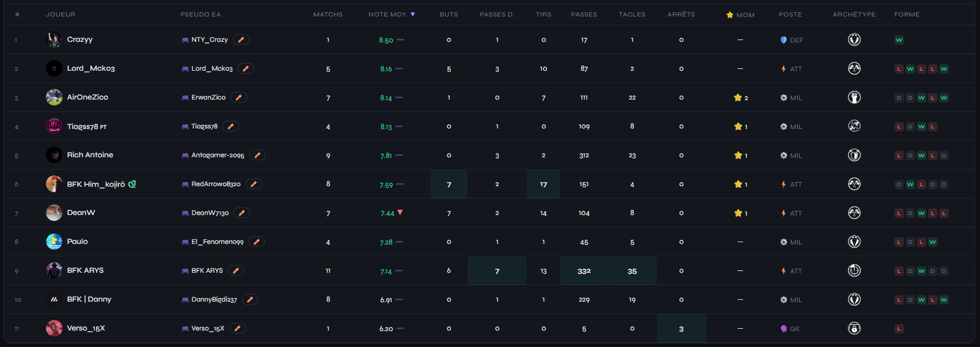
Task: Open the BFK | Danny player name
Action: click(89, 299)
